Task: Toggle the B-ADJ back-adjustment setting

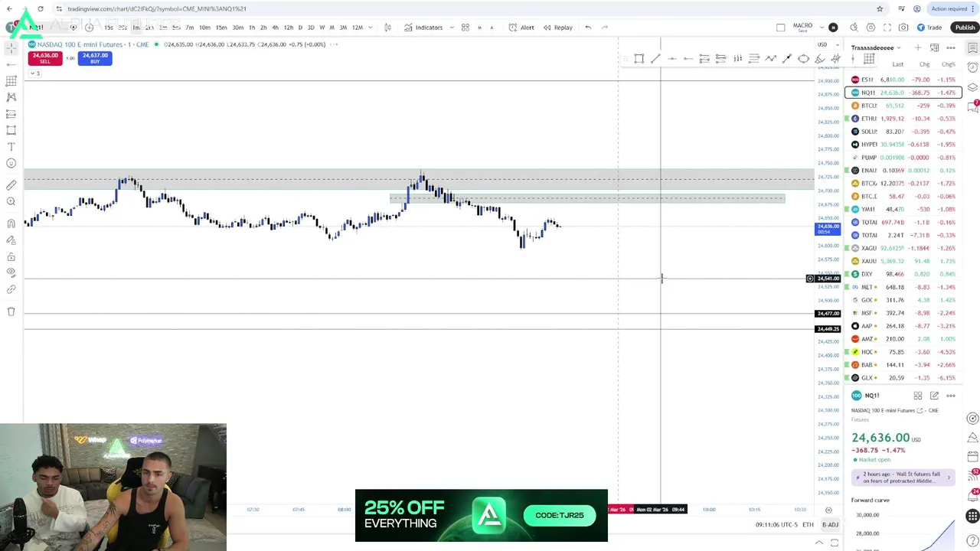Action: tap(831, 525)
